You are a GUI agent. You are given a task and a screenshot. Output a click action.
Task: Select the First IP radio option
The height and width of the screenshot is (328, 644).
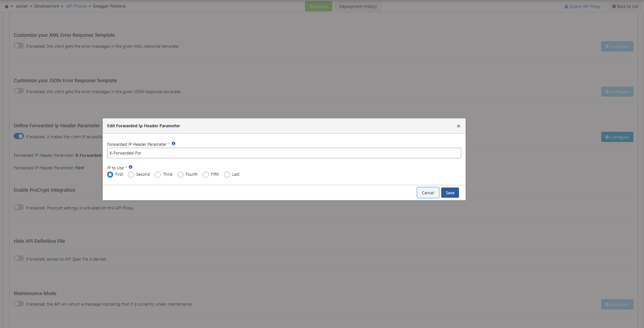coord(110,175)
